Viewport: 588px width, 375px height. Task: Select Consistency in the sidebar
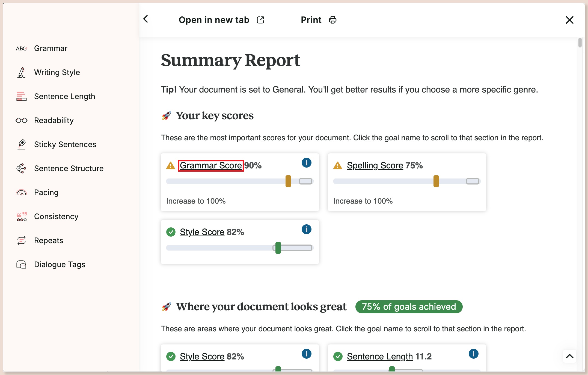(56, 217)
